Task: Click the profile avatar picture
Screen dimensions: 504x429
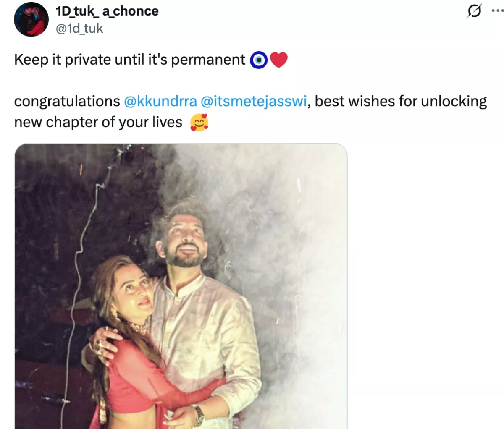Action: (x=31, y=19)
